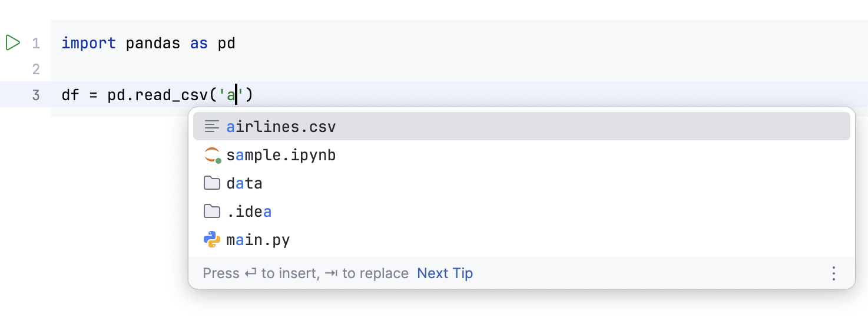Select the airlines.csv completion suggestion
The height and width of the screenshot is (330, 868).
point(281,127)
